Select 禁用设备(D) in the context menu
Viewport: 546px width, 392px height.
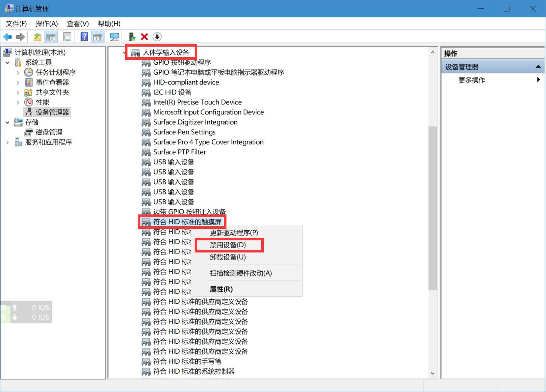228,245
